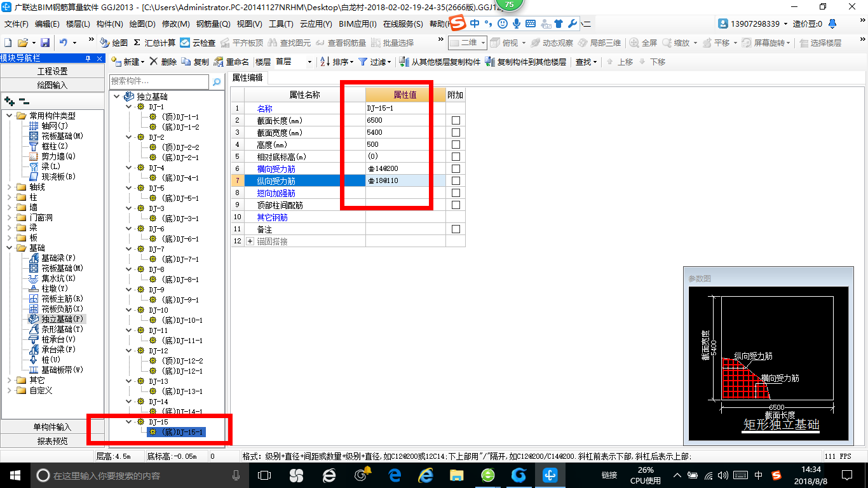Open Internet Explorer from the taskbar
This screenshot has height=488, width=868.
coord(425,475)
